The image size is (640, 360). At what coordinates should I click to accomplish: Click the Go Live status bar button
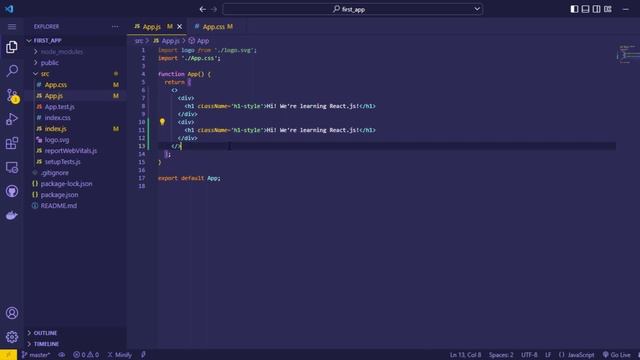(x=617, y=355)
